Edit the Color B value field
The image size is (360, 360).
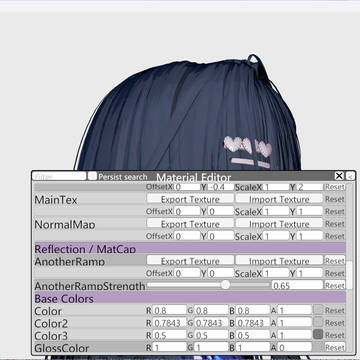point(253,310)
